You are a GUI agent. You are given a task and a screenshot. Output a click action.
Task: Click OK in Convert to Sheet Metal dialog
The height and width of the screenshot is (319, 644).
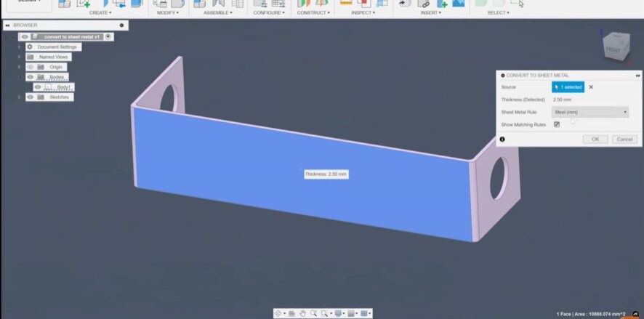(x=595, y=140)
